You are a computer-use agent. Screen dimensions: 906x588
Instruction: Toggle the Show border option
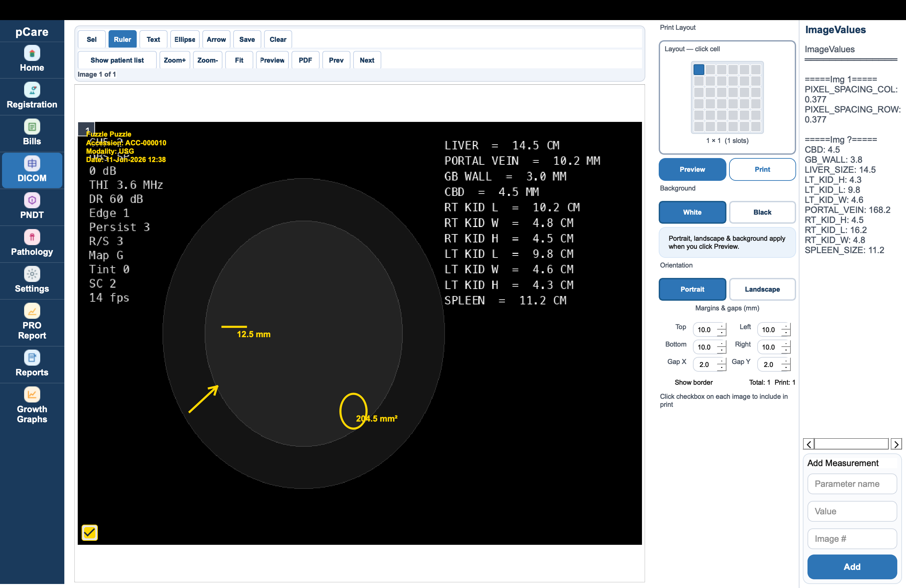693,382
